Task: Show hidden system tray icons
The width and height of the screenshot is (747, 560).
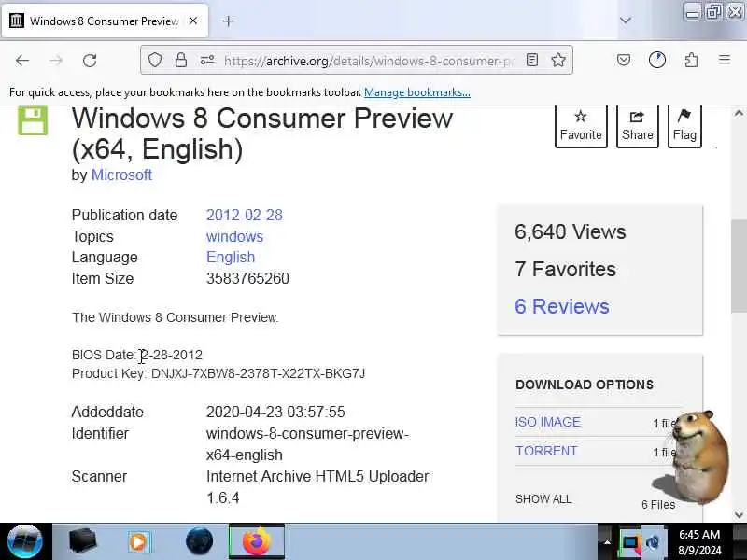Action: click(x=607, y=542)
